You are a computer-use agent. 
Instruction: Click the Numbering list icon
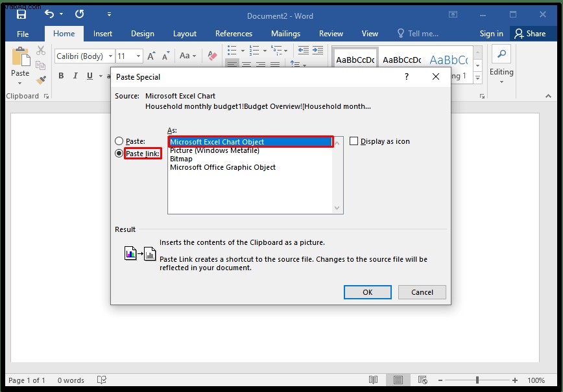point(254,51)
